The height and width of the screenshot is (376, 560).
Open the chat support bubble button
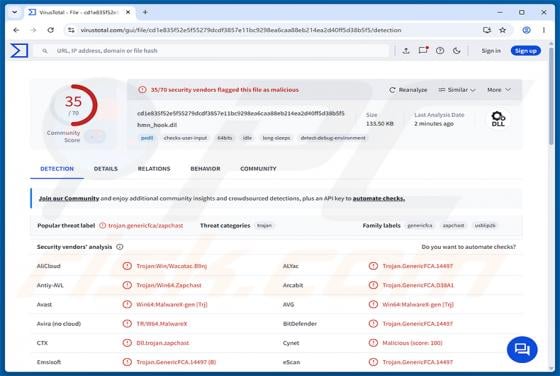pyautogui.click(x=522, y=349)
